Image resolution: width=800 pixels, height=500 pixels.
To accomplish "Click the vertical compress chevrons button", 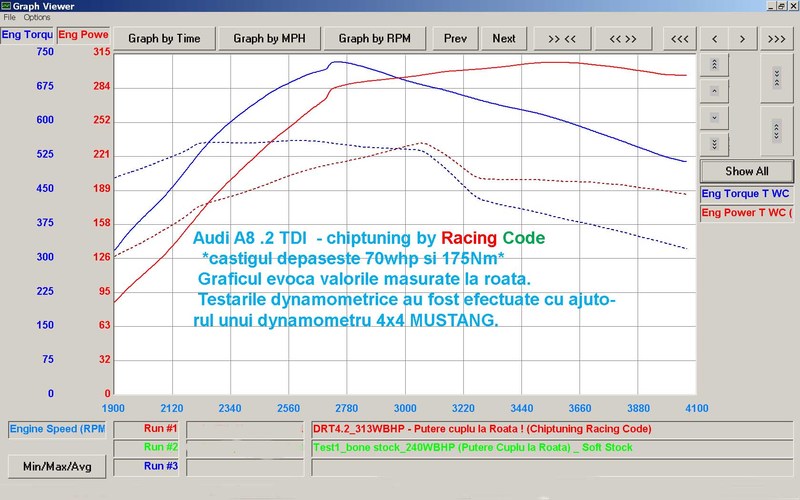I will [777, 78].
